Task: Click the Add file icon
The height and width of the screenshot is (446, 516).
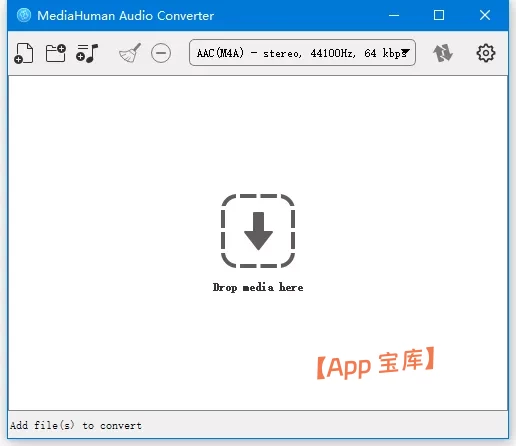Action: coord(24,53)
